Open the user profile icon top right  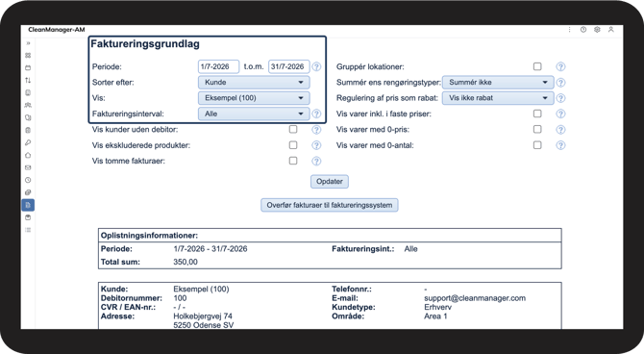click(611, 30)
